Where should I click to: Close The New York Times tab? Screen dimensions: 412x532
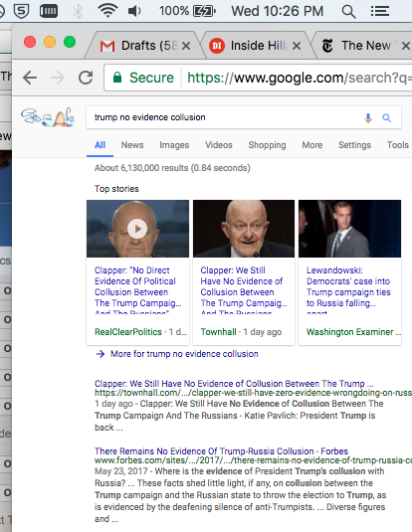click(406, 46)
